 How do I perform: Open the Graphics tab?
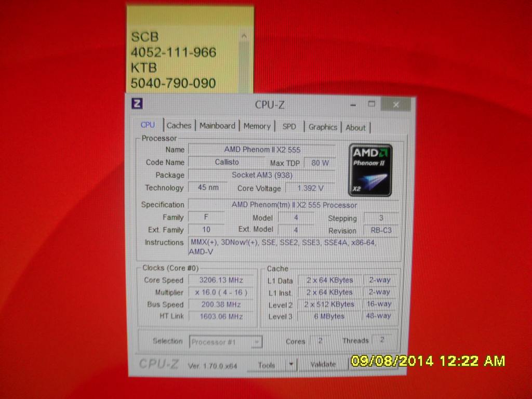pyautogui.click(x=323, y=127)
